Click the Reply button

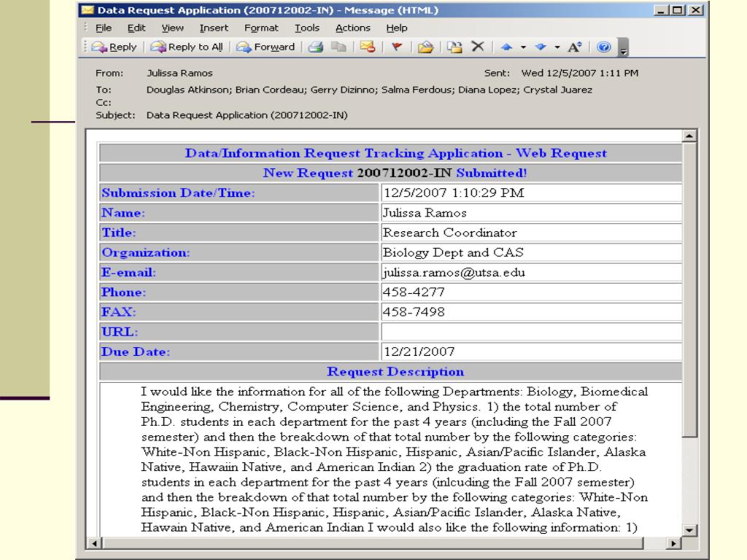(115, 47)
